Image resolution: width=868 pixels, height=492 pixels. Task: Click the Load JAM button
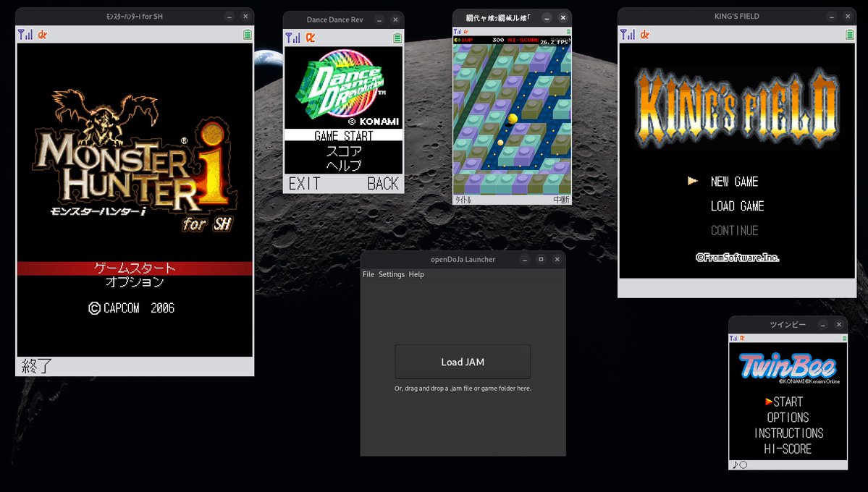(x=463, y=362)
